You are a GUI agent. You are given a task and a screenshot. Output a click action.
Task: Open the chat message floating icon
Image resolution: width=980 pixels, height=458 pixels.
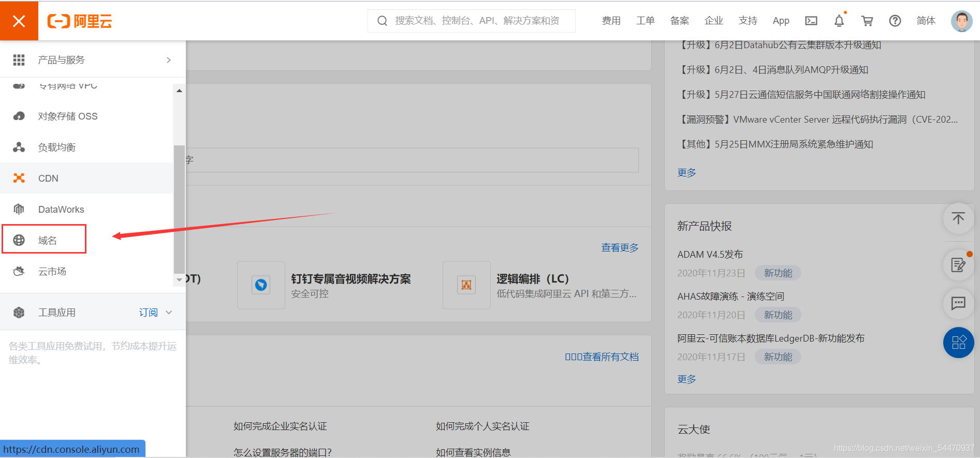tap(958, 303)
